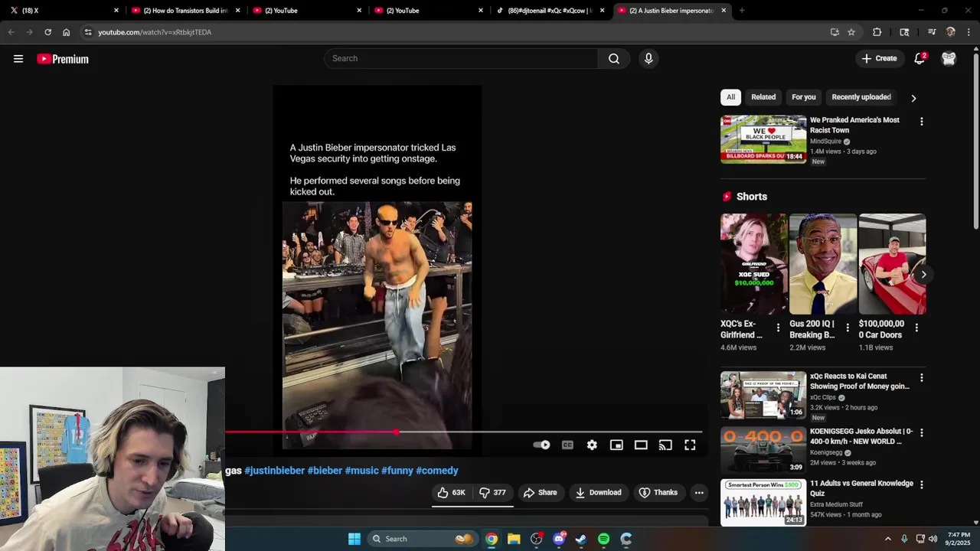Open Spotify from the taskbar
Viewport: 980px width, 551px height.
point(603,539)
